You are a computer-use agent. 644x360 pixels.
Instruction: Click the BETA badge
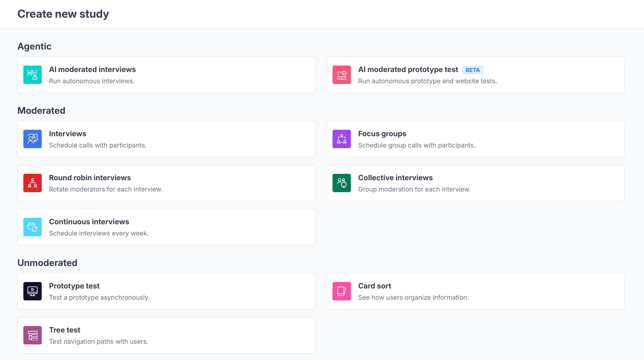pyautogui.click(x=472, y=70)
